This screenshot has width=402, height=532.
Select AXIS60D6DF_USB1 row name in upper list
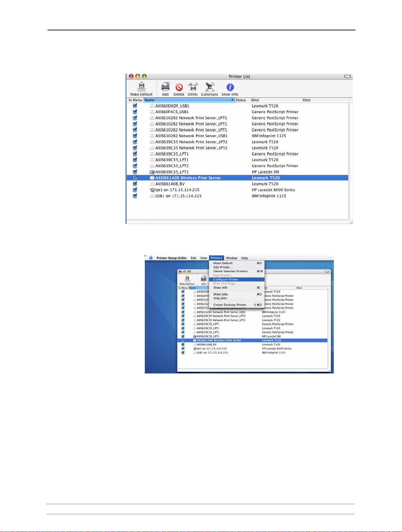[x=172, y=106]
